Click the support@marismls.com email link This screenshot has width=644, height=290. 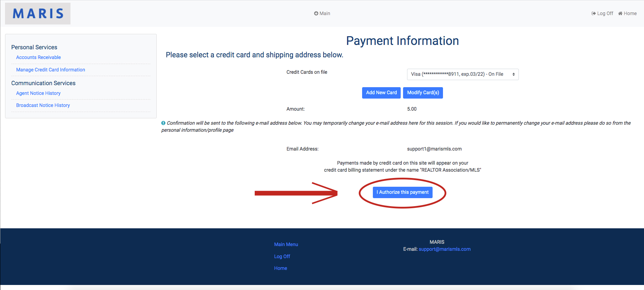(444, 249)
